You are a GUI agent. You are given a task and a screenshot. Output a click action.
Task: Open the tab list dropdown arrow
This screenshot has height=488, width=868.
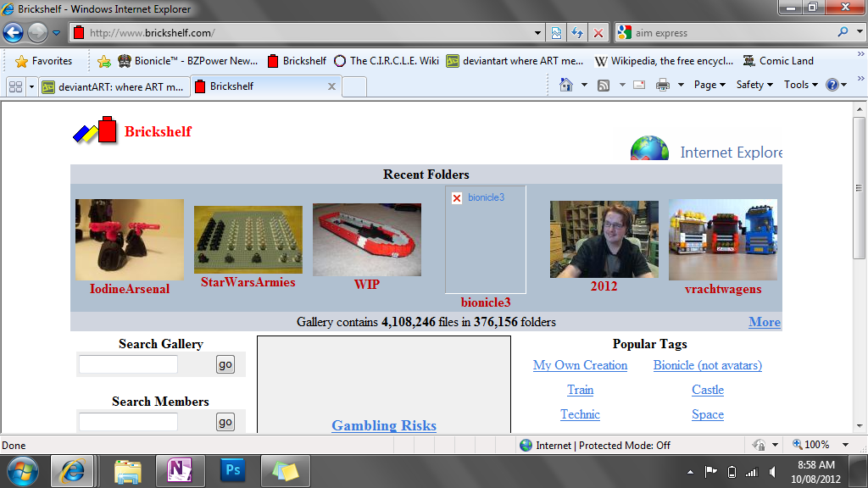click(31, 86)
